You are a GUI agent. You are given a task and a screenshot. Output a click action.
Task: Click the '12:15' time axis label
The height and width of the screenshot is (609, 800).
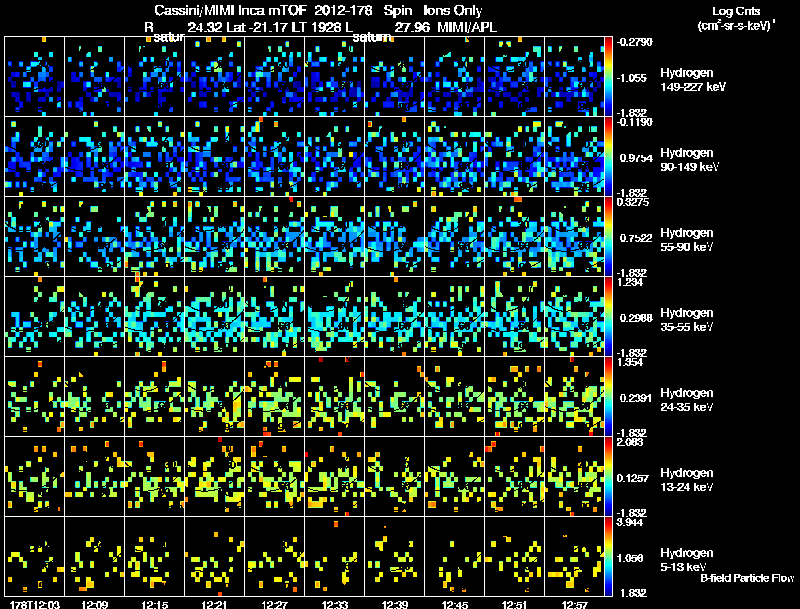[x=155, y=604]
